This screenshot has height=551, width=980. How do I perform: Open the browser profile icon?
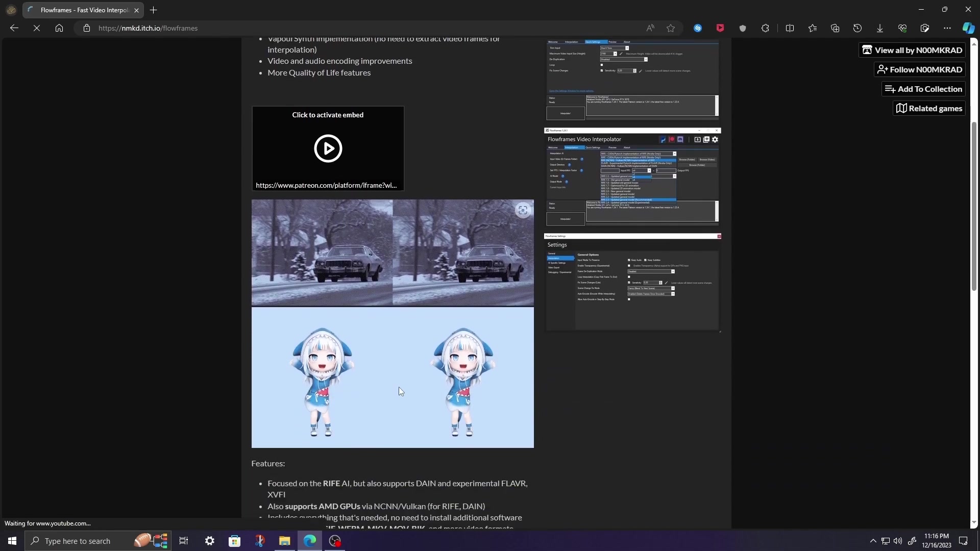coord(11,10)
